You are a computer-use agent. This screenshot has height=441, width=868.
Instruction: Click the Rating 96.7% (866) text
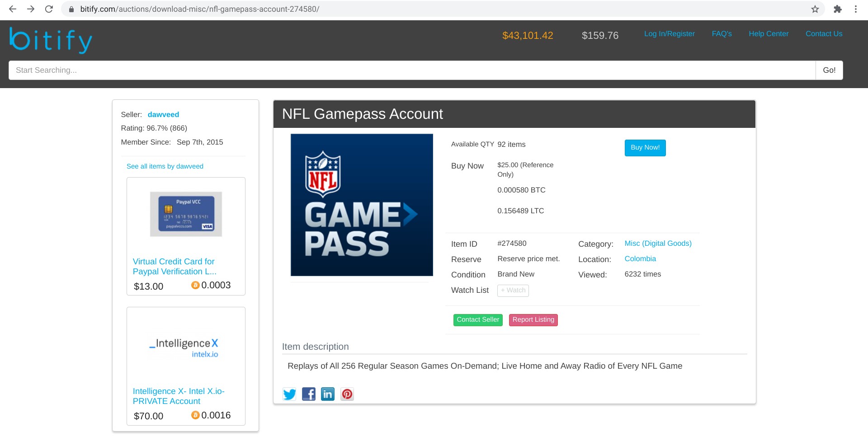(154, 128)
